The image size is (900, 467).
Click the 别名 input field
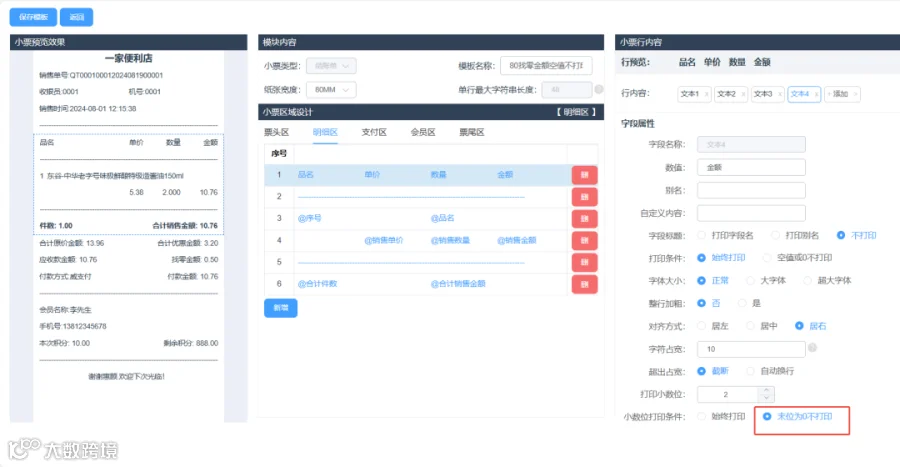coord(751,190)
